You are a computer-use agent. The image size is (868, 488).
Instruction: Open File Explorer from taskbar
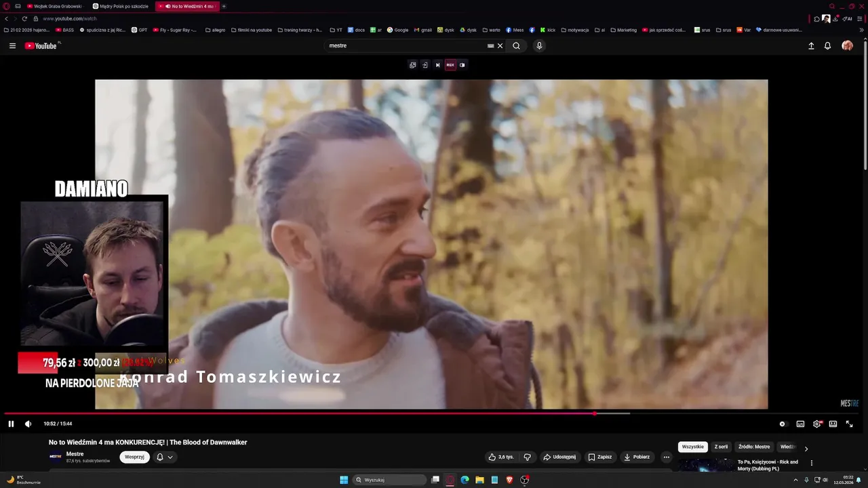click(479, 480)
